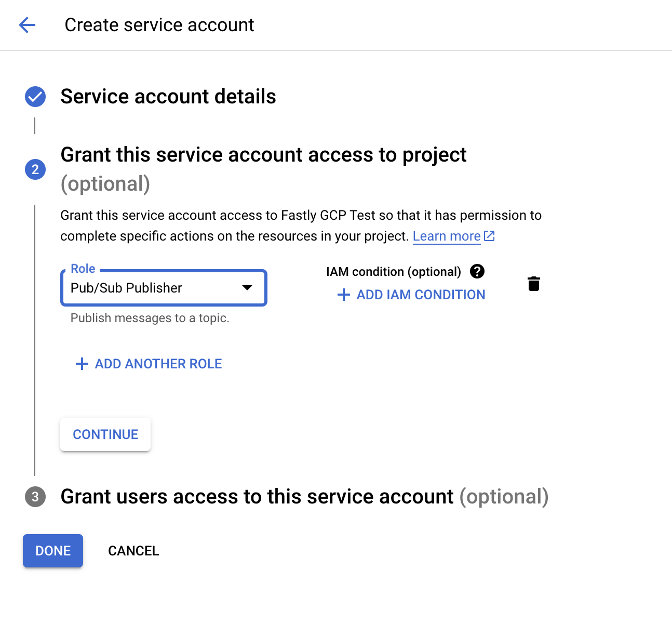The height and width of the screenshot is (637, 672).
Task: Open the IAM condition help tooltip icon
Action: [x=477, y=271]
